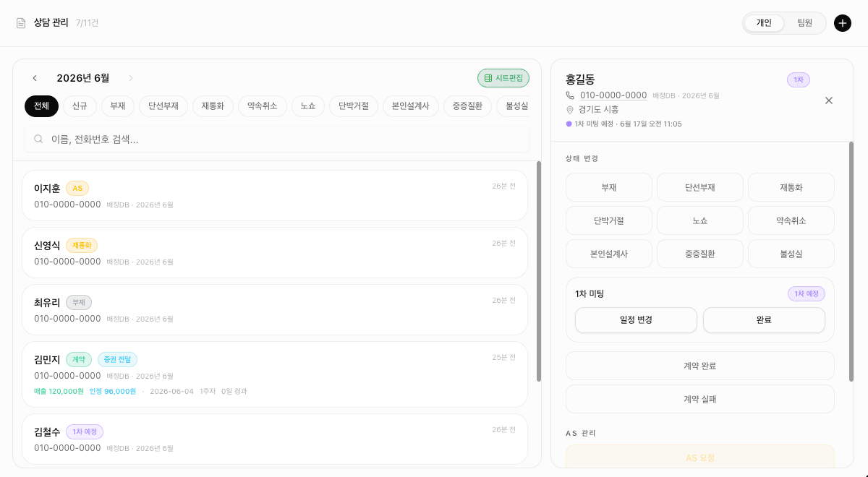Select the 신규 filter tab
The width and height of the screenshot is (868, 477).
pos(80,106)
